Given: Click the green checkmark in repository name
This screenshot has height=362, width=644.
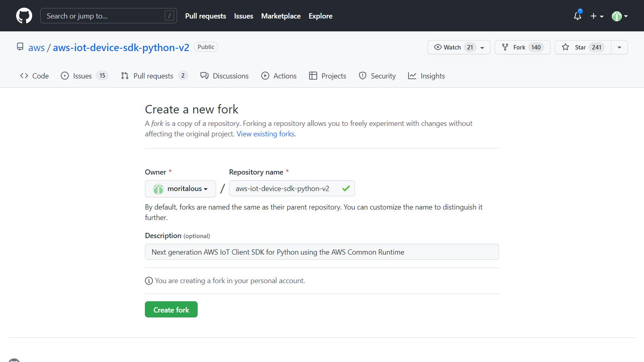Looking at the screenshot, I should (346, 188).
